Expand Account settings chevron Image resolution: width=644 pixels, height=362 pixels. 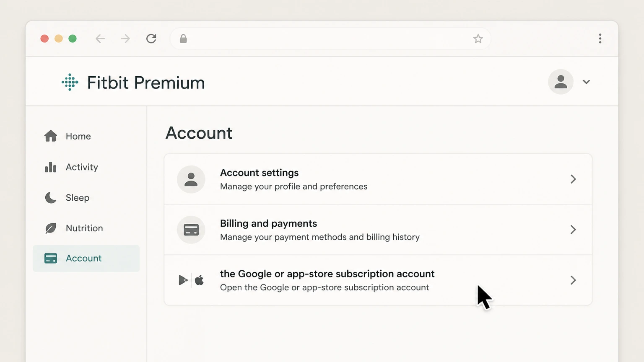573,179
